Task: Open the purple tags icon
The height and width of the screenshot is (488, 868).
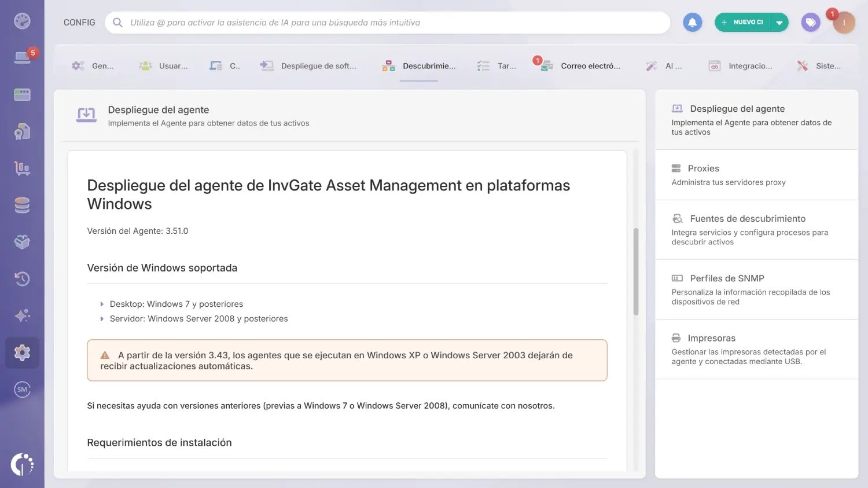Action: (x=811, y=23)
